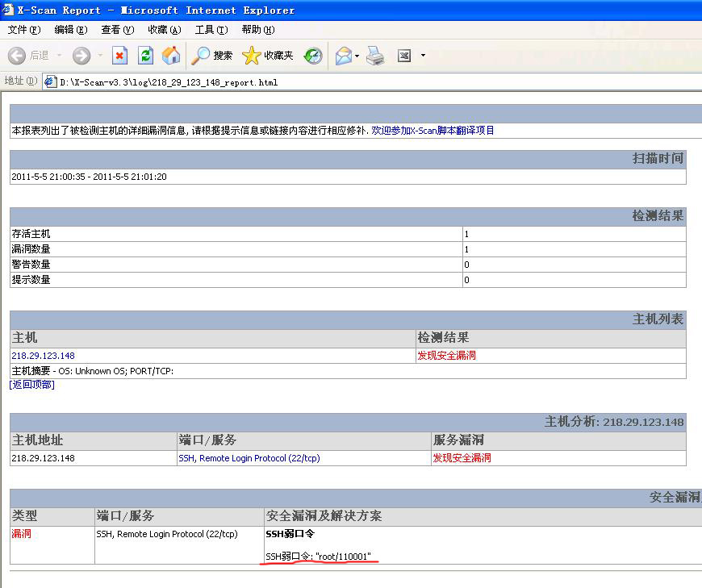Click 发现安全漏洞 in host list
This screenshot has width=702, height=588.
pyautogui.click(x=446, y=356)
